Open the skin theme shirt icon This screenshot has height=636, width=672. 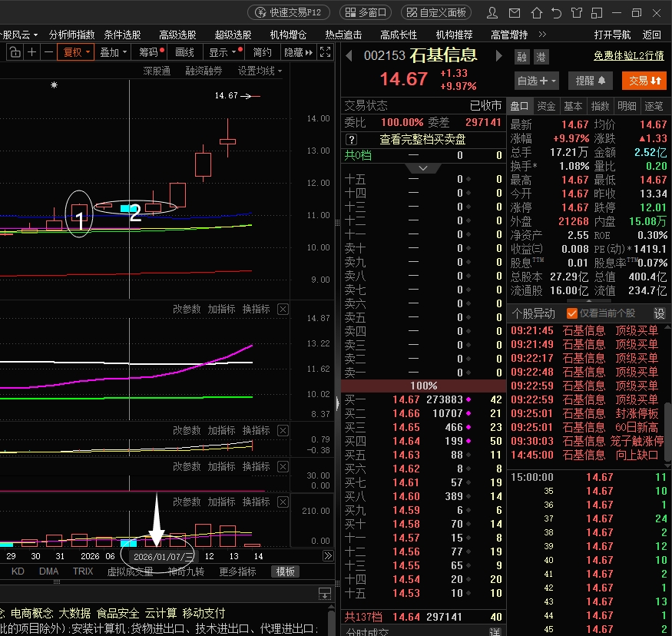click(x=577, y=13)
